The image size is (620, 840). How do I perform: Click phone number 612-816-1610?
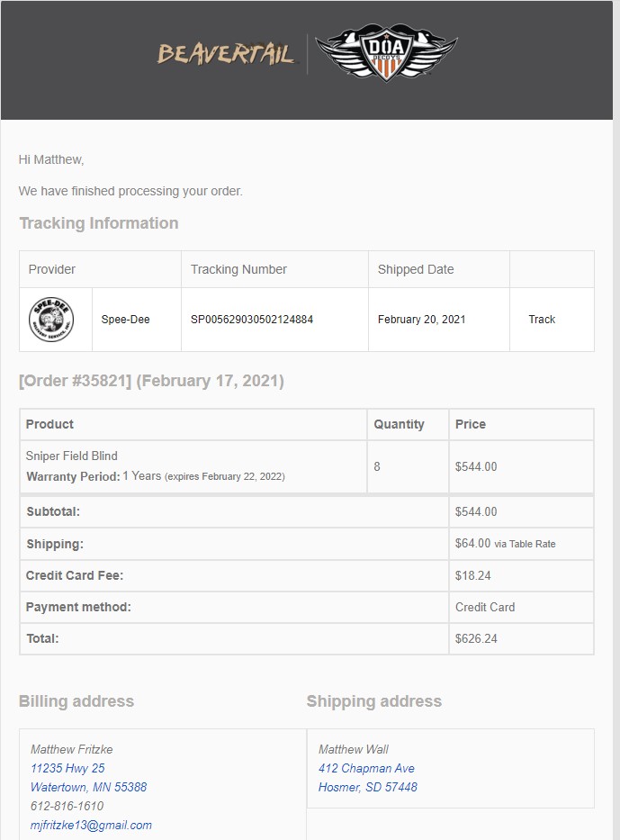point(67,806)
